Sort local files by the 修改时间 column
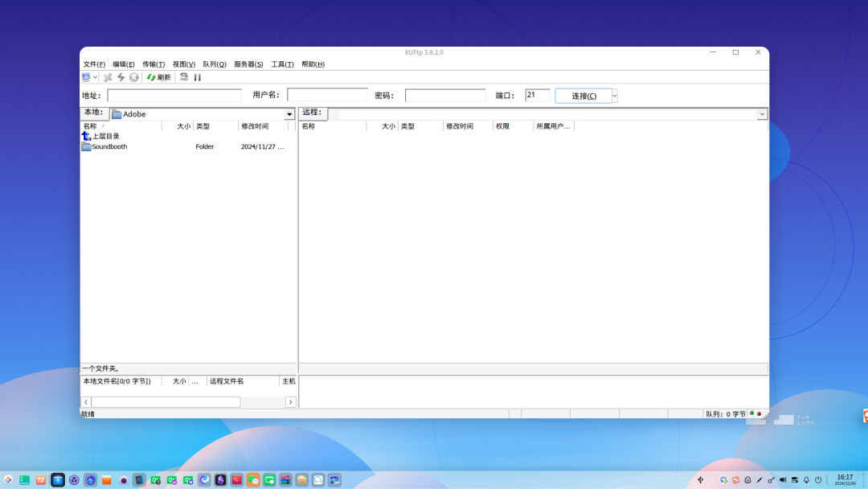Image resolution: width=868 pixels, height=489 pixels. tap(256, 125)
